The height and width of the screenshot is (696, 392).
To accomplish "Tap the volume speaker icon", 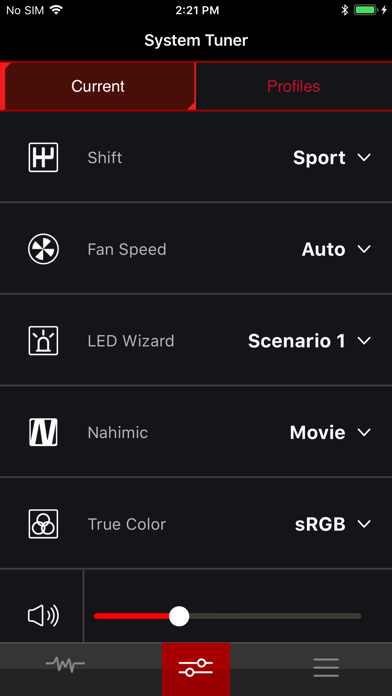I will (x=43, y=616).
